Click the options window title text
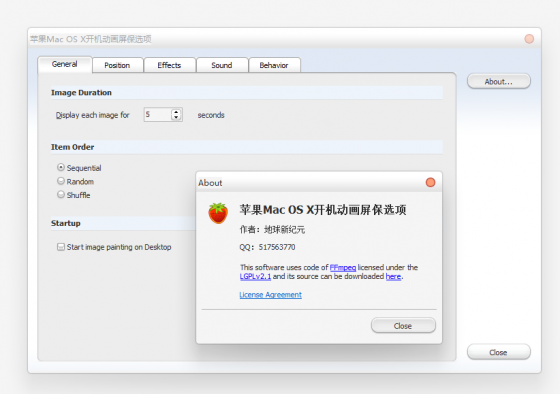This screenshot has height=394, width=560. pyautogui.click(x=91, y=39)
